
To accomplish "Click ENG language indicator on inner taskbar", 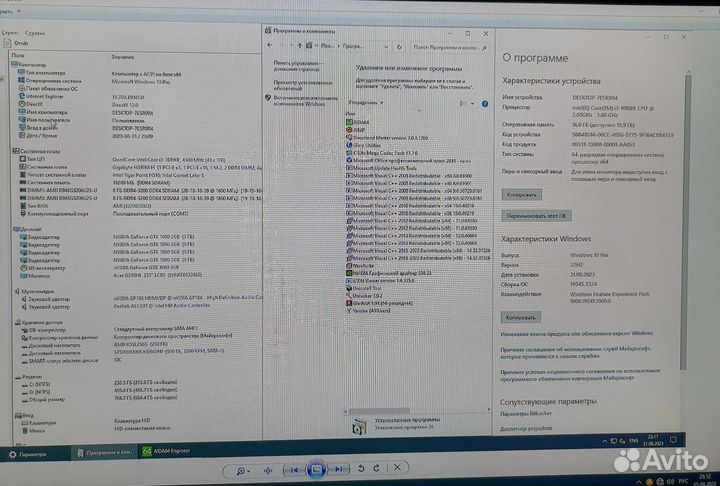I will tap(634, 441).
